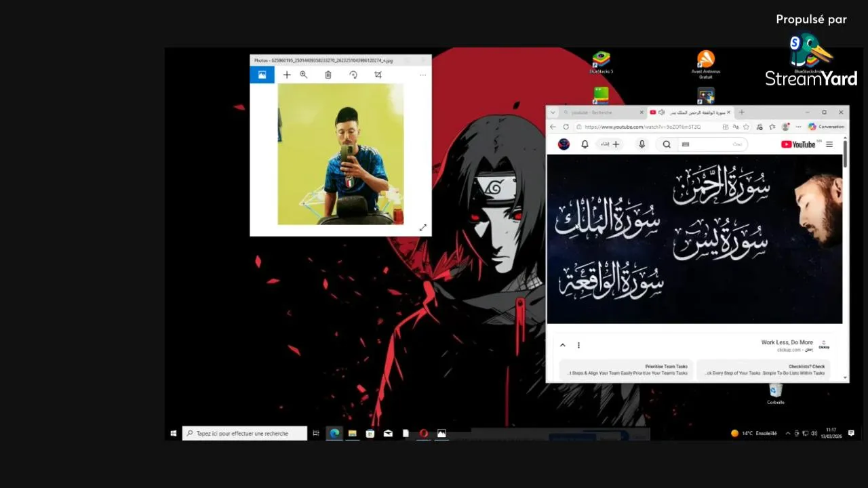Click the selfie photo in Photos viewer
The image size is (868, 488).
[340, 154]
